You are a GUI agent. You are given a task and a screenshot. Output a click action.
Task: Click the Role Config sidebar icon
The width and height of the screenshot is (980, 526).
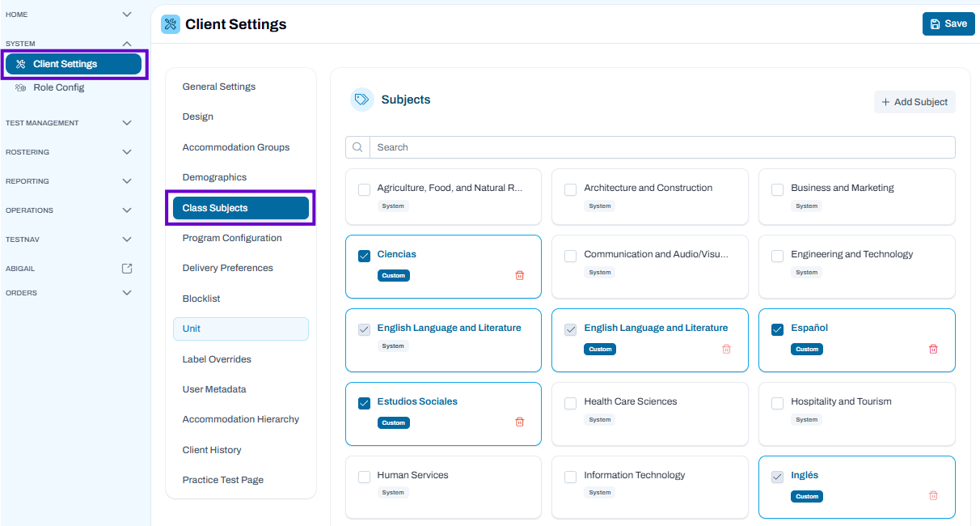pyautogui.click(x=21, y=87)
